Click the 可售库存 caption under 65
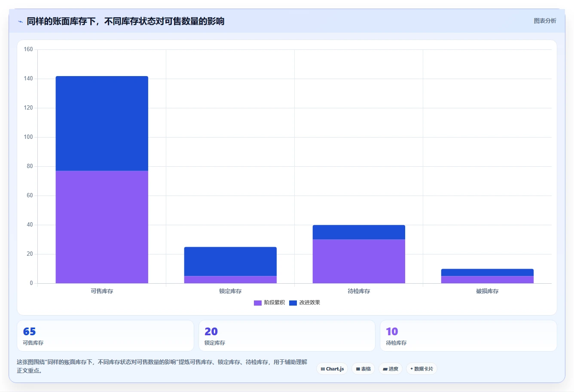Image resolution: width=574 pixels, height=392 pixels. tap(33, 343)
